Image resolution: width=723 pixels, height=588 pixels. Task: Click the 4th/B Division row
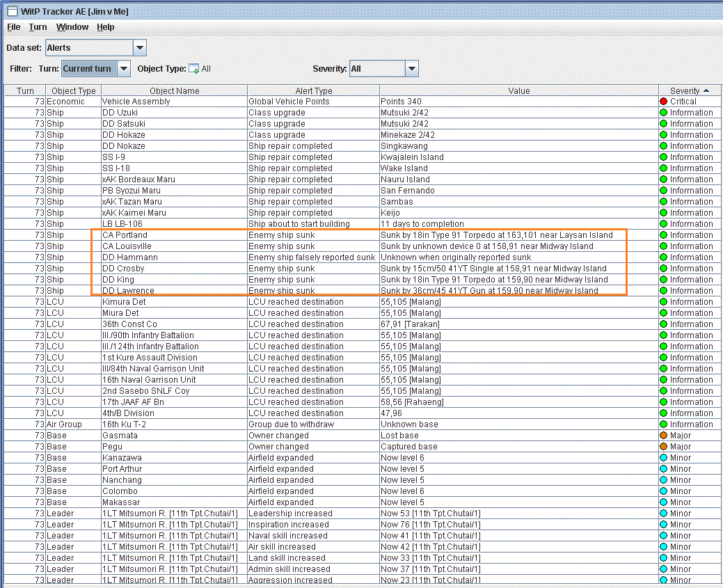click(363, 413)
